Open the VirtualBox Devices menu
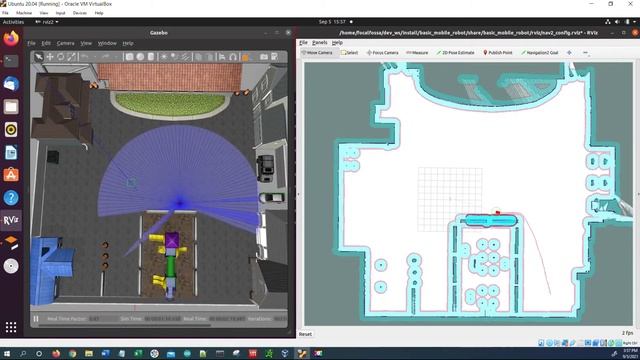This screenshot has height=360, width=640. coord(80,13)
